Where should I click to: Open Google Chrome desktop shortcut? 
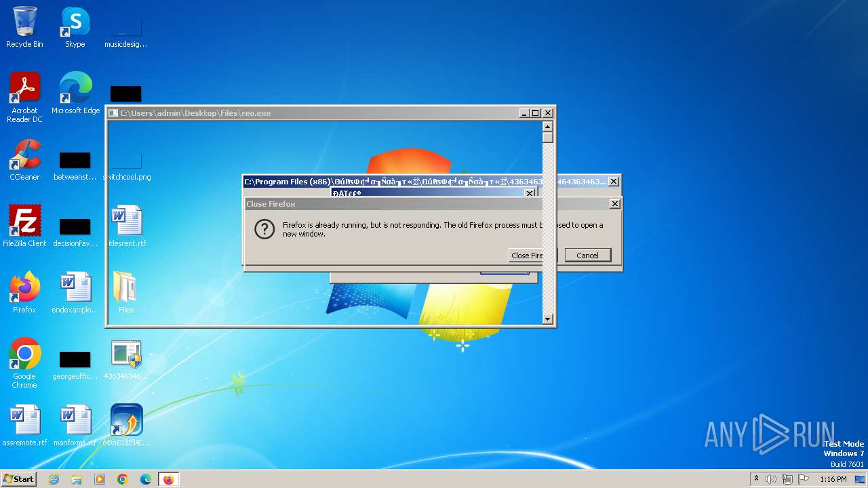tap(24, 363)
